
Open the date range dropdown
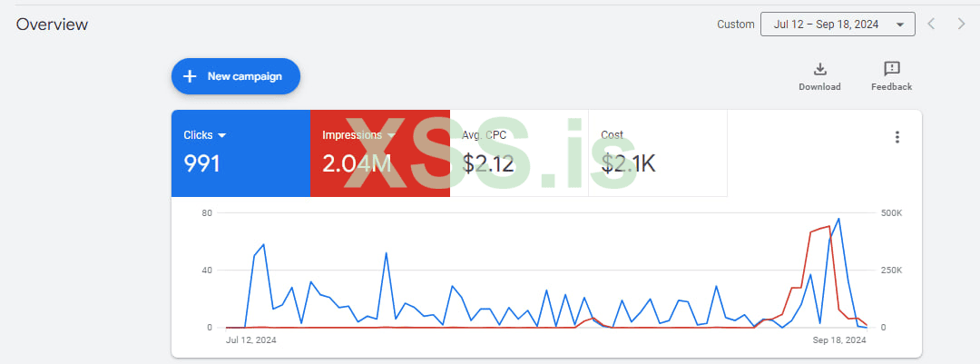click(838, 25)
